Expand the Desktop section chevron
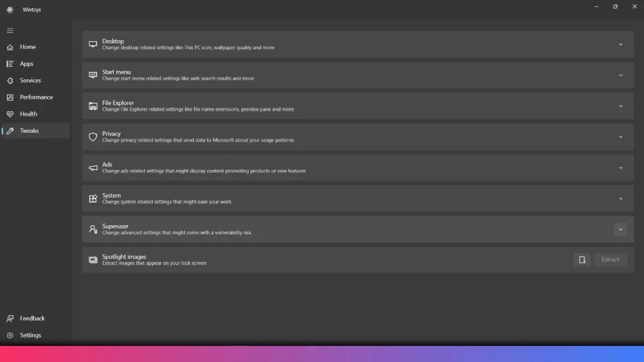 [x=620, y=45]
